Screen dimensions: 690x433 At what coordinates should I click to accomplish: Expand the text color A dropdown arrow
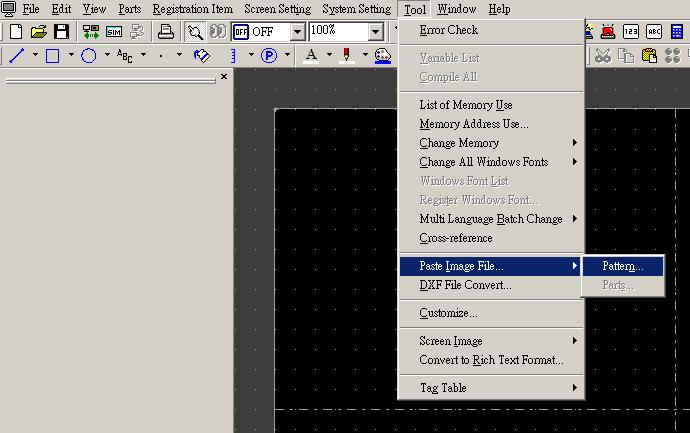click(329, 56)
